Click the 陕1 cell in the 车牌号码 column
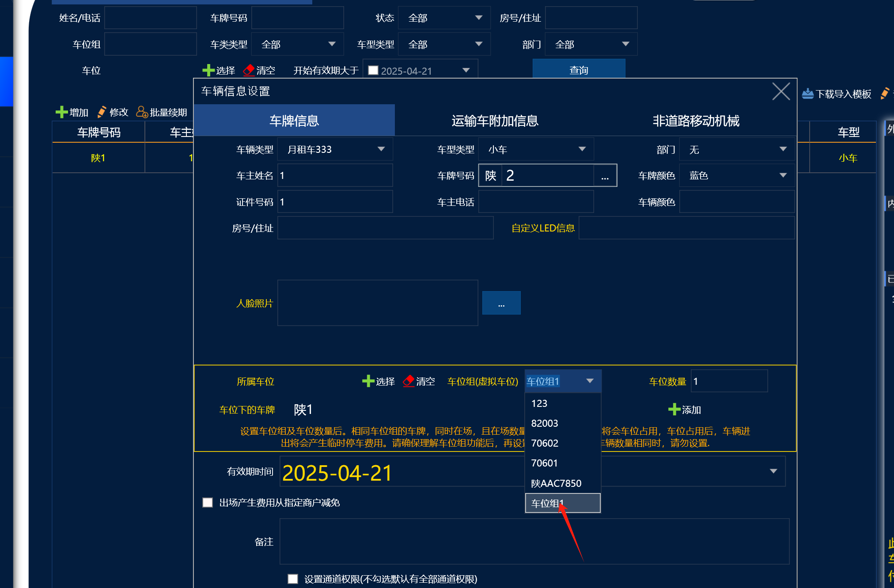 [98, 158]
